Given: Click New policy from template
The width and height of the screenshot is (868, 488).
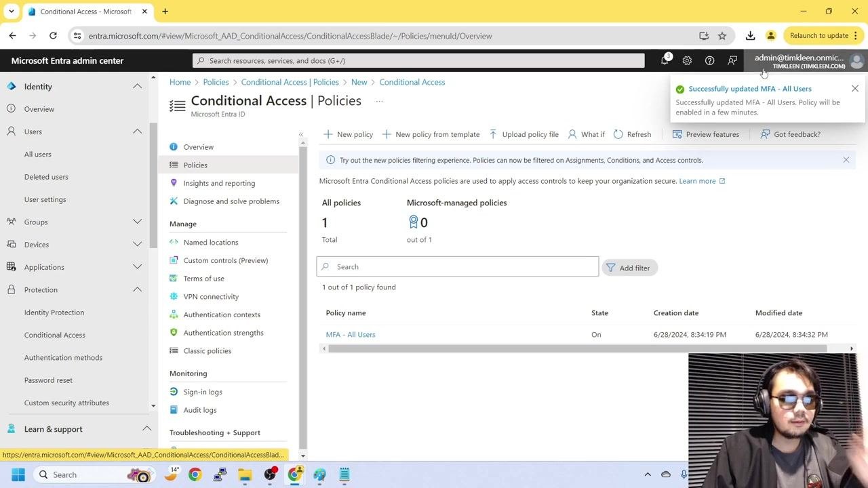Looking at the screenshot, I should [431, 134].
